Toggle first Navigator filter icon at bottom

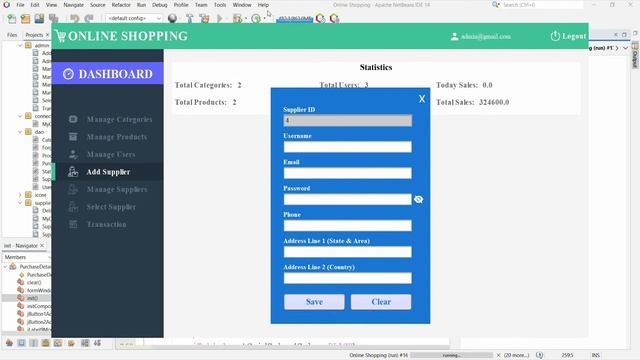coord(9,343)
